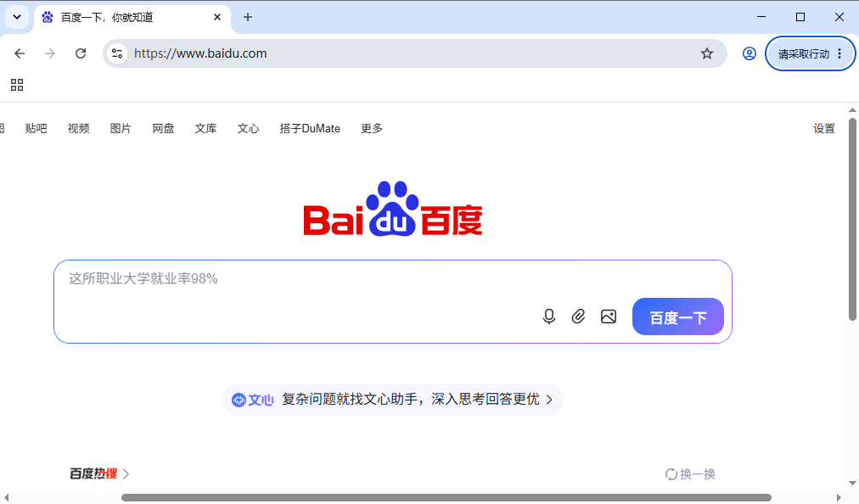Click the browser back arrow

pyautogui.click(x=20, y=53)
